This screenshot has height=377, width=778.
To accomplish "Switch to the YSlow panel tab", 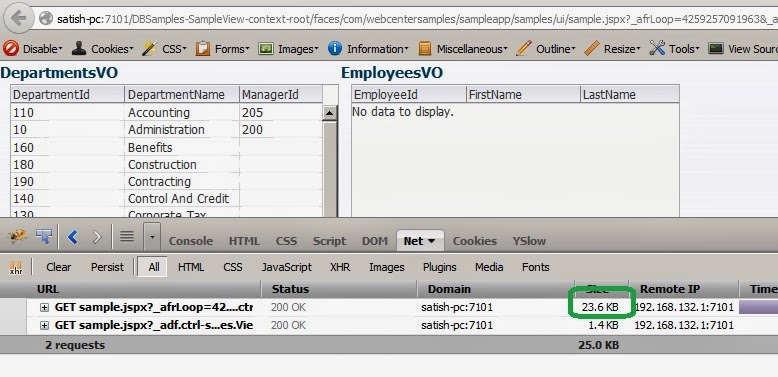I will [529, 241].
